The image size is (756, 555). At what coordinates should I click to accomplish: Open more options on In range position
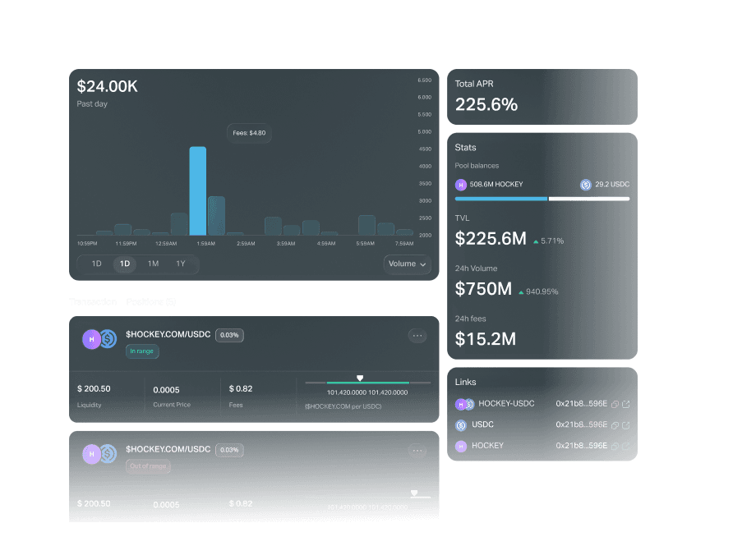coord(417,336)
